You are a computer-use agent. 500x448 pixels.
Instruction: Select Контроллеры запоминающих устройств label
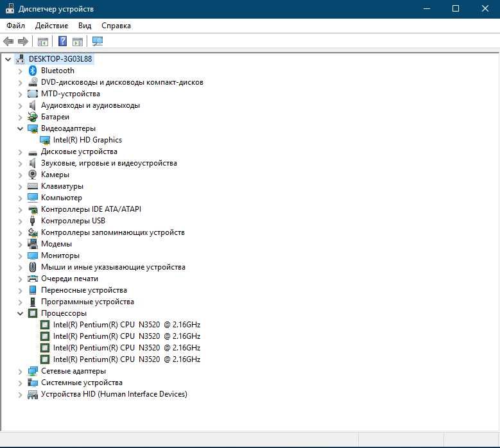[113, 232]
